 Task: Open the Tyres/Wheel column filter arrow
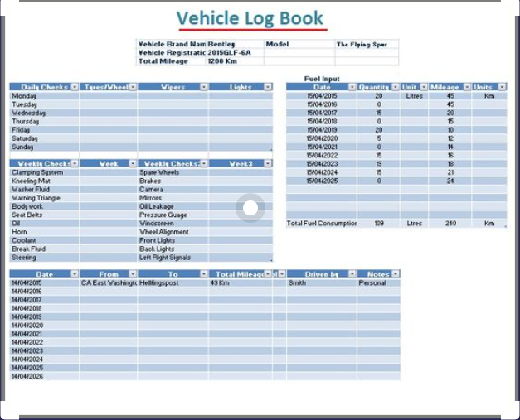133,87
